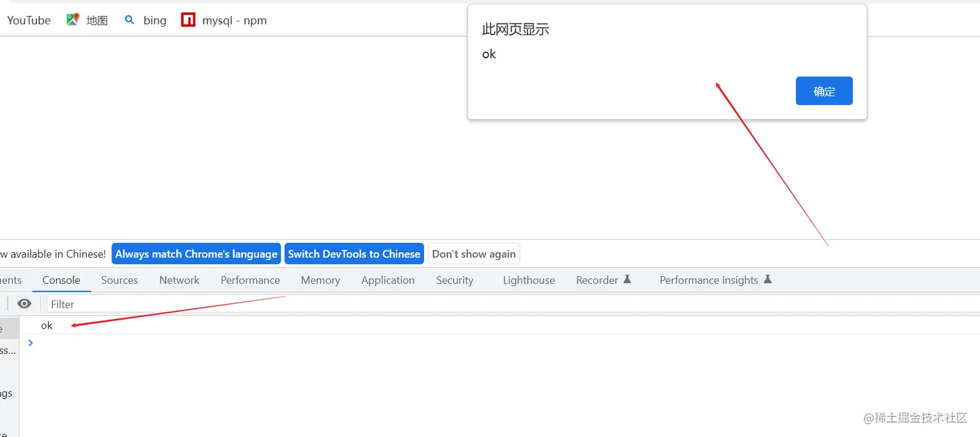Dismiss language banner with Don't show again
This screenshot has width=980, height=437.
click(473, 254)
